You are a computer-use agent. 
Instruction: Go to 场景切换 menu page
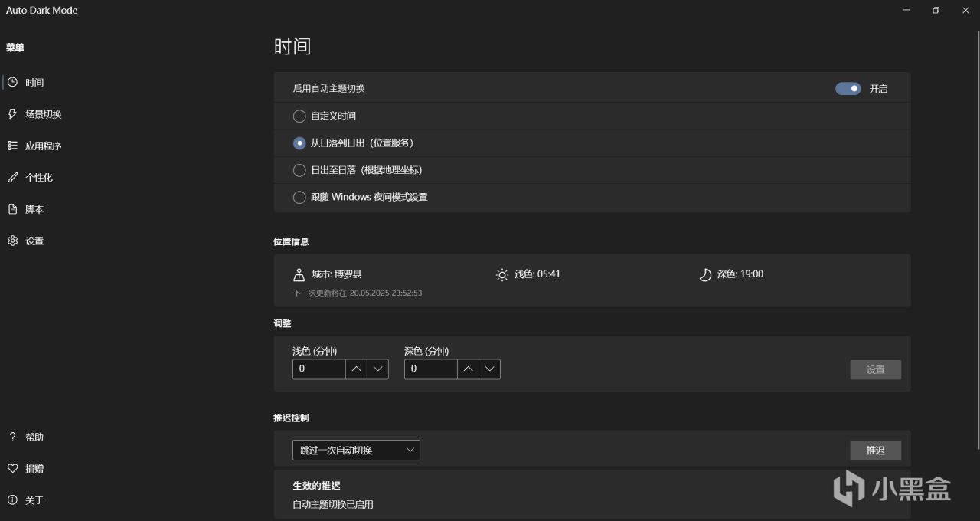point(43,114)
